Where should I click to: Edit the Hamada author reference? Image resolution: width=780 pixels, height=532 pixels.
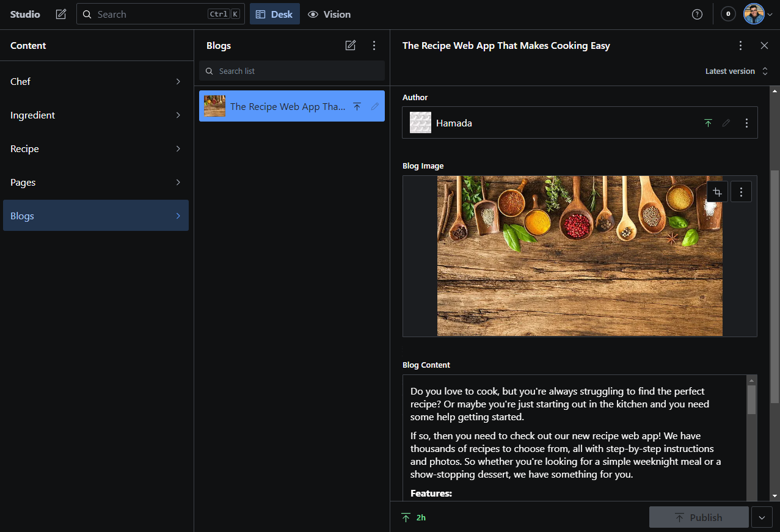coord(726,122)
